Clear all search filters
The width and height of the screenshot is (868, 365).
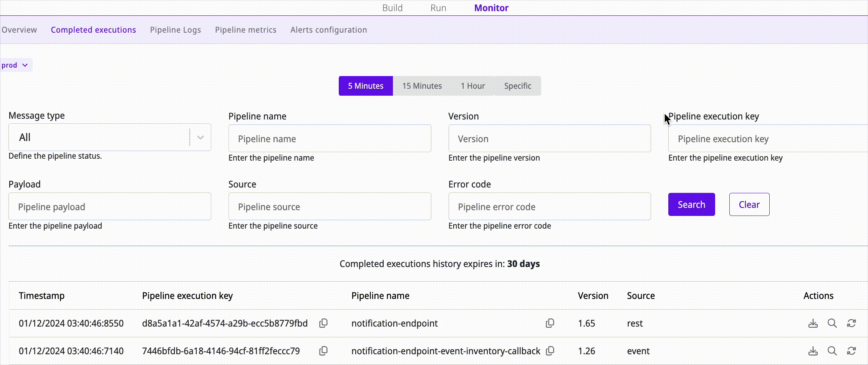pyautogui.click(x=749, y=204)
